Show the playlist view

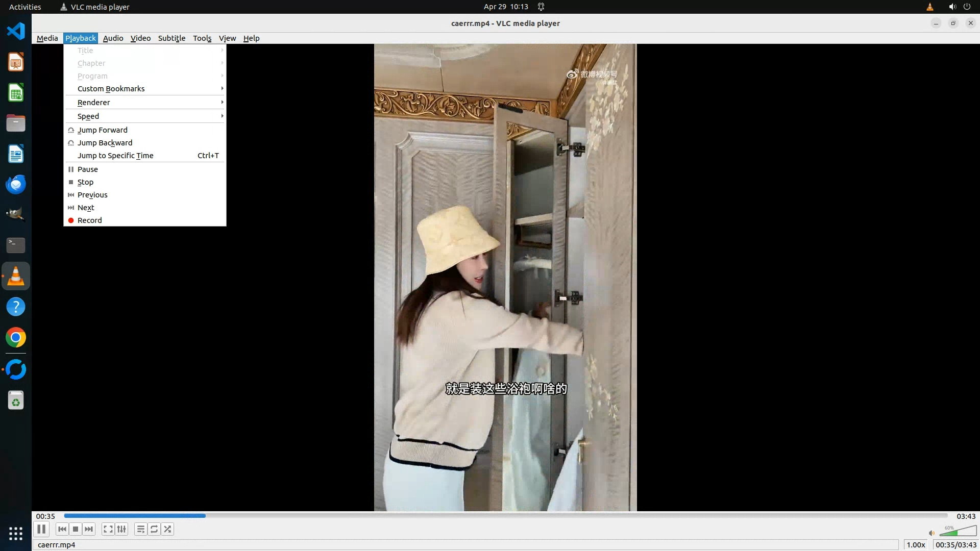click(140, 529)
